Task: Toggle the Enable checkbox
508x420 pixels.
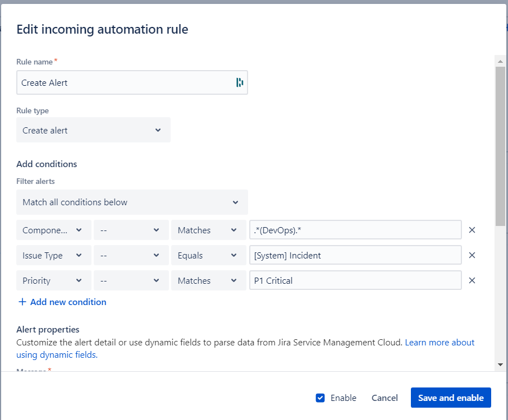Action: (320, 398)
